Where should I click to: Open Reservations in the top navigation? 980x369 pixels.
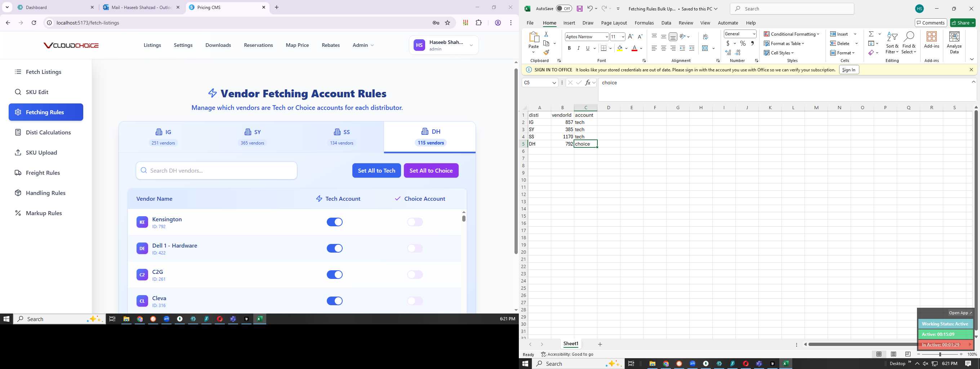258,45
